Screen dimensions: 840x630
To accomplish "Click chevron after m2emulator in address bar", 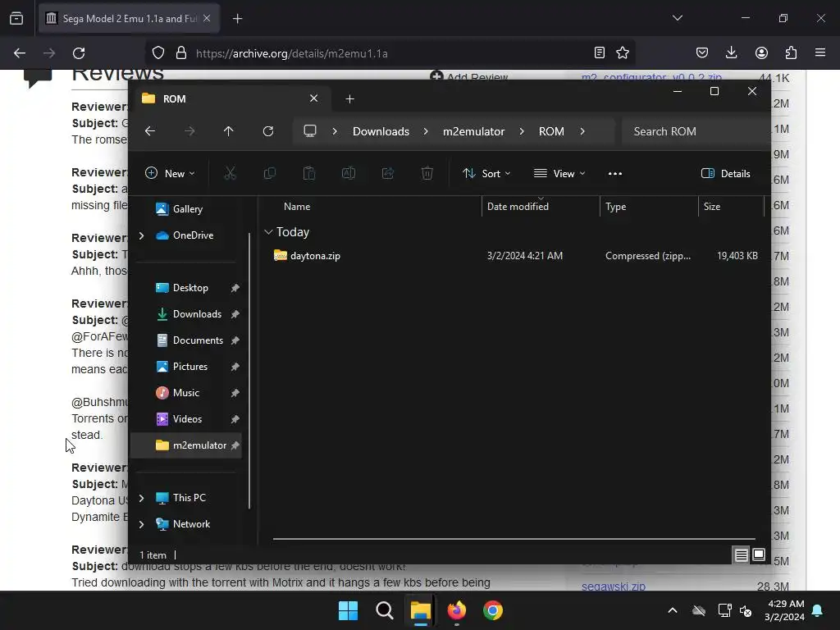I will click(522, 131).
